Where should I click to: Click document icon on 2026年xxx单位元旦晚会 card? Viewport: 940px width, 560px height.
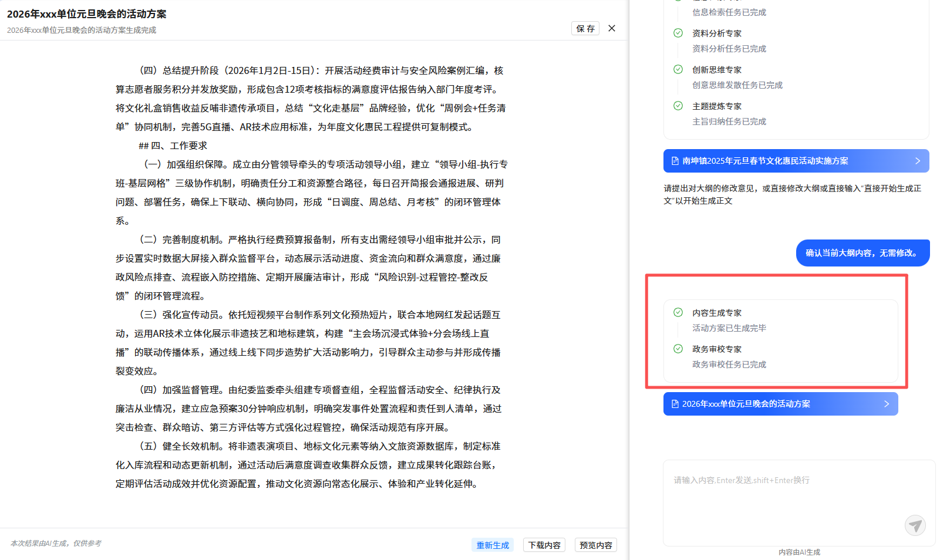point(675,404)
